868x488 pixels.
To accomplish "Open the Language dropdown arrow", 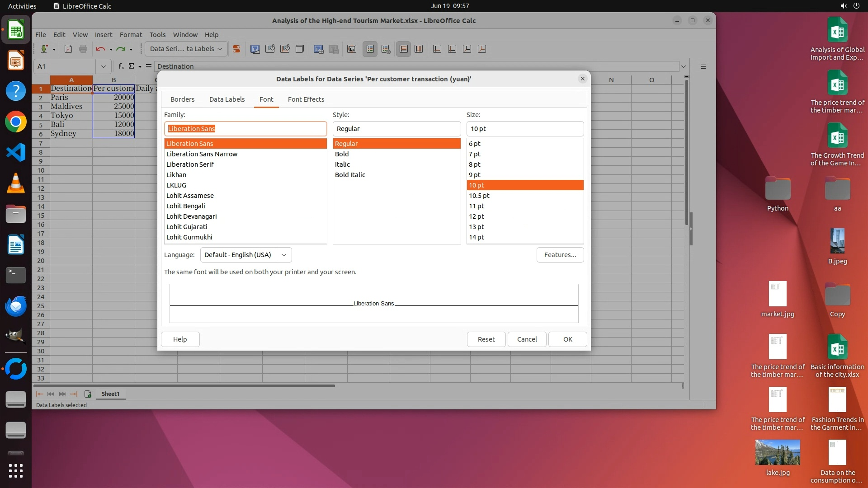I will [284, 255].
